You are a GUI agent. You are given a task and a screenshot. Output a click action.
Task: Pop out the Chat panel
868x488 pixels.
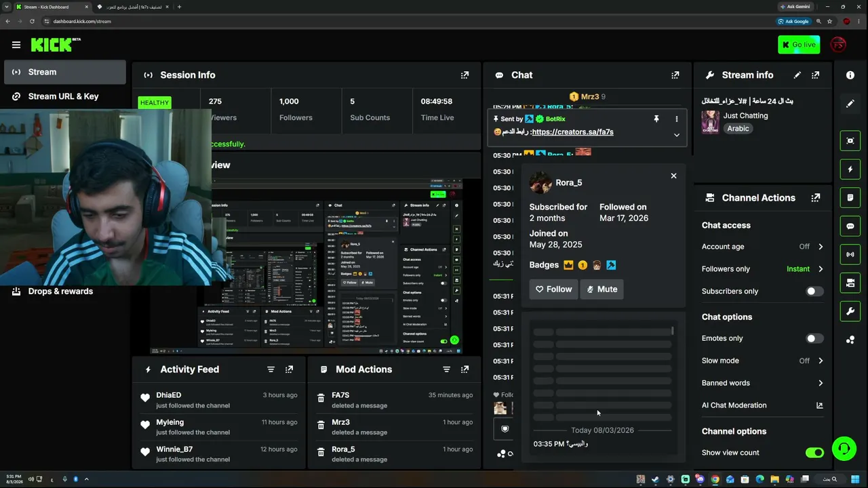(x=675, y=75)
